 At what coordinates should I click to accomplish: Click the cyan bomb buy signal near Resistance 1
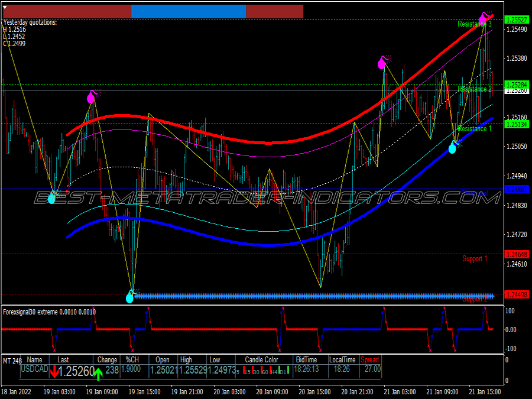click(x=454, y=147)
